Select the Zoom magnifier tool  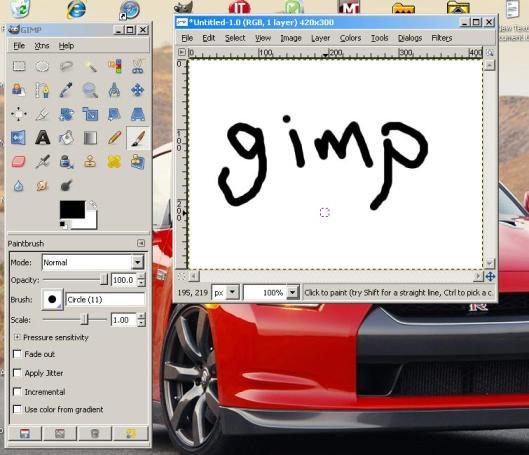click(x=90, y=90)
